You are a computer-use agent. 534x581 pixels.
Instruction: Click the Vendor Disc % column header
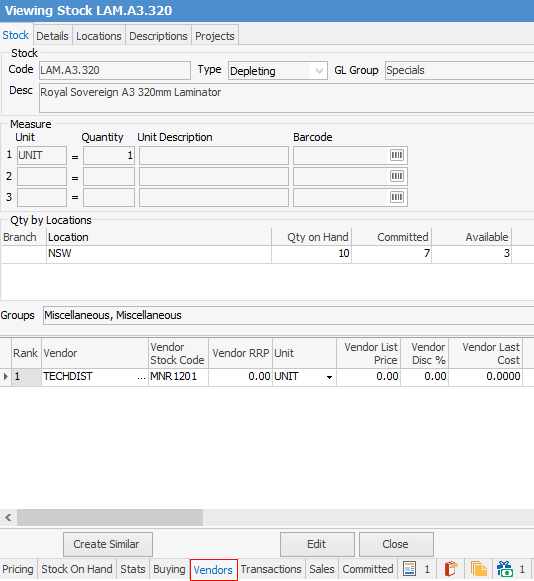(x=425, y=353)
